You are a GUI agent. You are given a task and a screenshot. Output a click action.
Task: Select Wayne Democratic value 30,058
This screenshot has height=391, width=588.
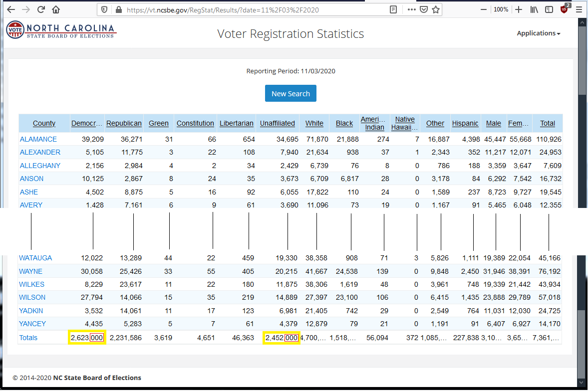click(91, 271)
